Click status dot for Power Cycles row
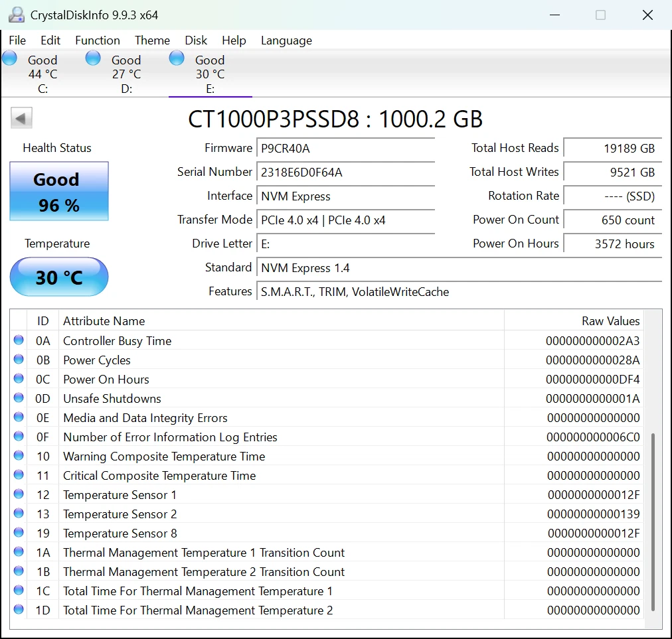This screenshot has height=639, width=672. click(x=19, y=359)
